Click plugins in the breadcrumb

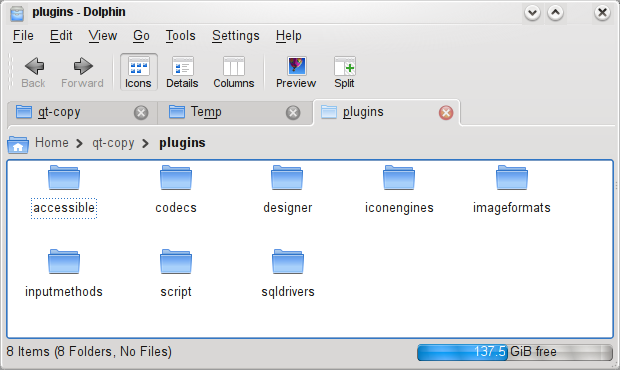pyautogui.click(x=182, y=143)
